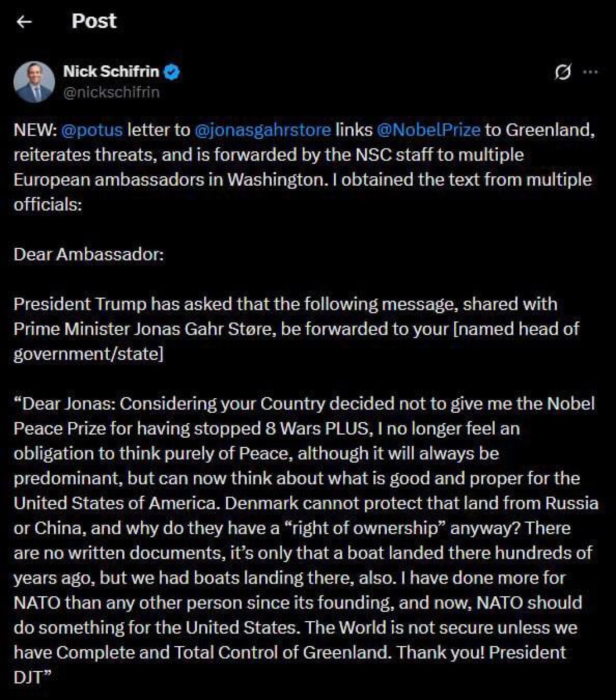This screenshot has height=700, width=616.
Task: Open the @jonasgahrstore mention
Action: [263, 130]
